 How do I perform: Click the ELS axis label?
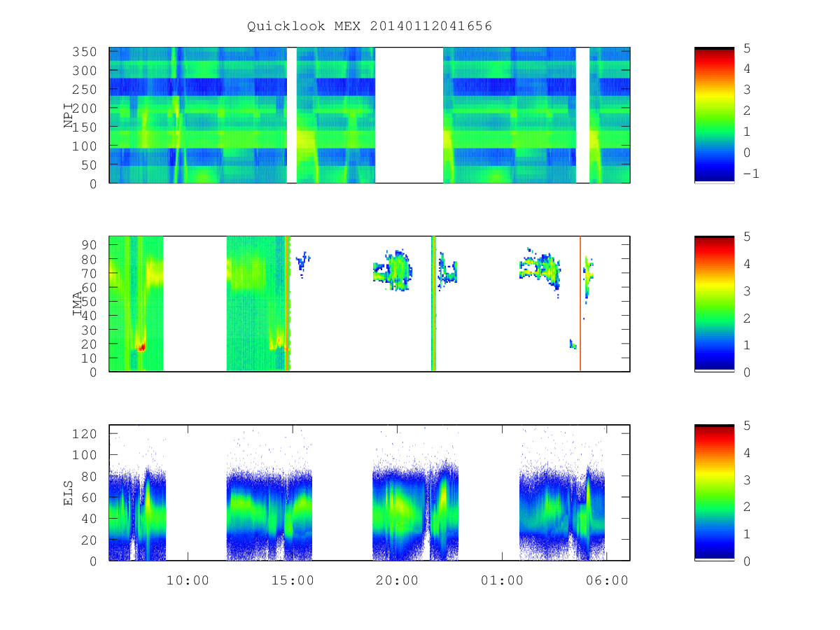click(x=69, y=493)
